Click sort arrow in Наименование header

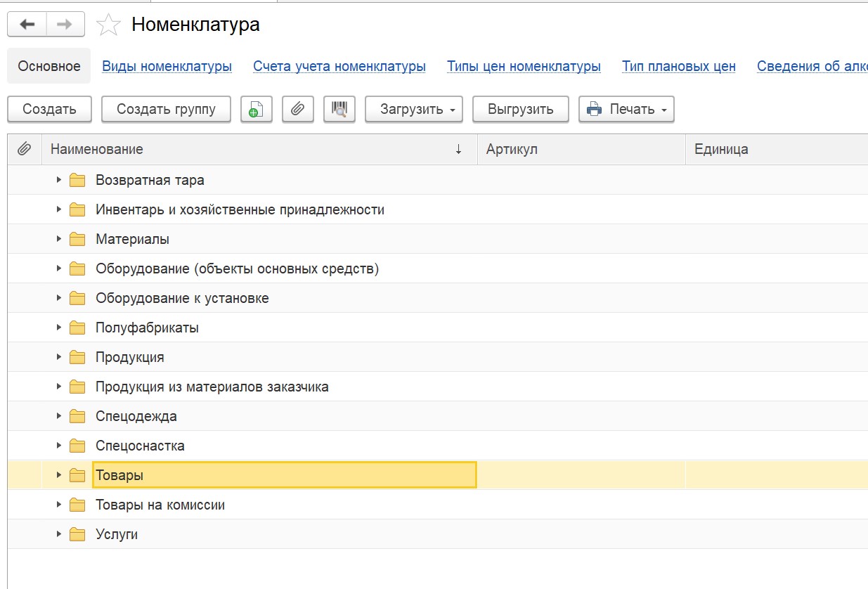tap(459, 149)
